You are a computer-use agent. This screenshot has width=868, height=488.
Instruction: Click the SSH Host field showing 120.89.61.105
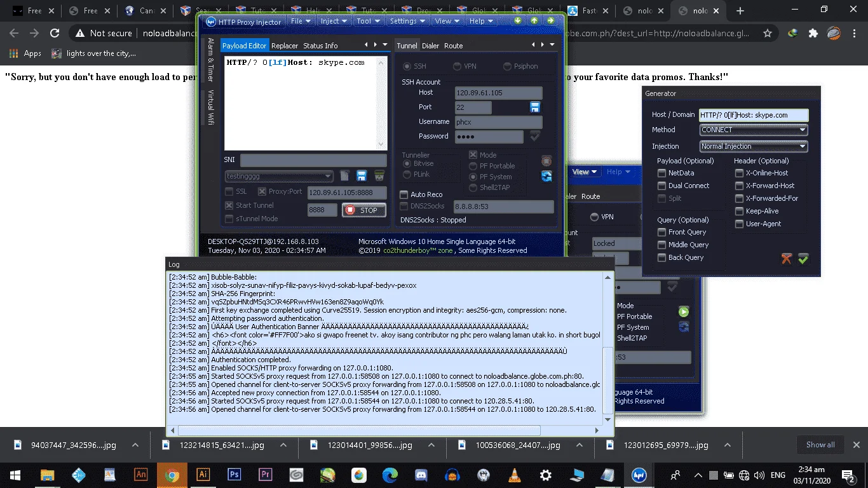[x=499, y=93]
